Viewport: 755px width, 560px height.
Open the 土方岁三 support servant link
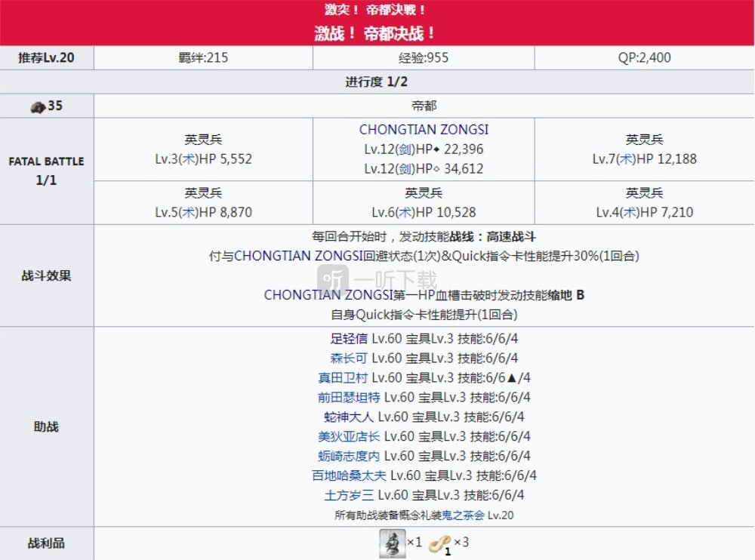pyautogui.click(x=348, y=496)
